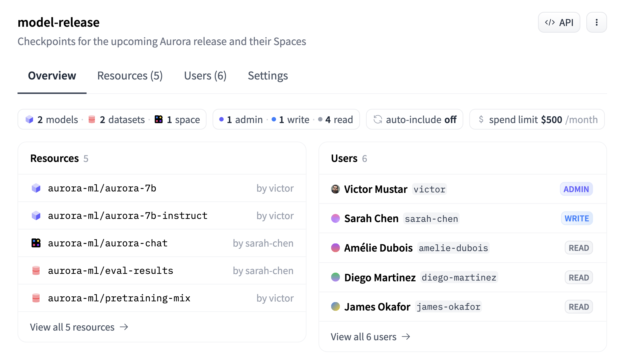Click the space icon for aurora-chat

point(36,243)
